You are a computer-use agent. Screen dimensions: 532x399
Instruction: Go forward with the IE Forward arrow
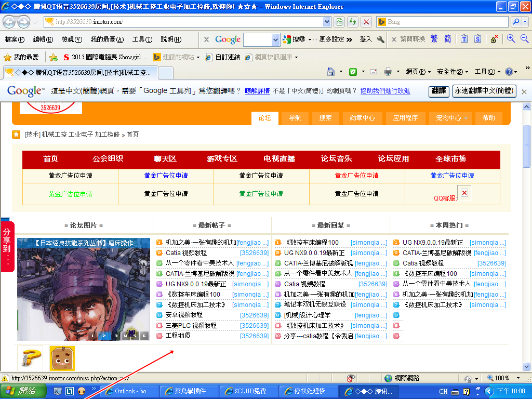point(23,22)
